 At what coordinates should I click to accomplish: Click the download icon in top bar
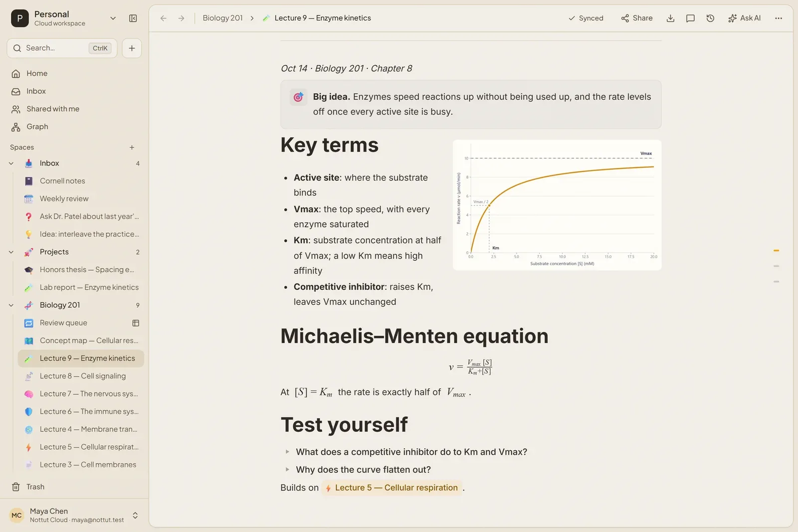[670, 18]
